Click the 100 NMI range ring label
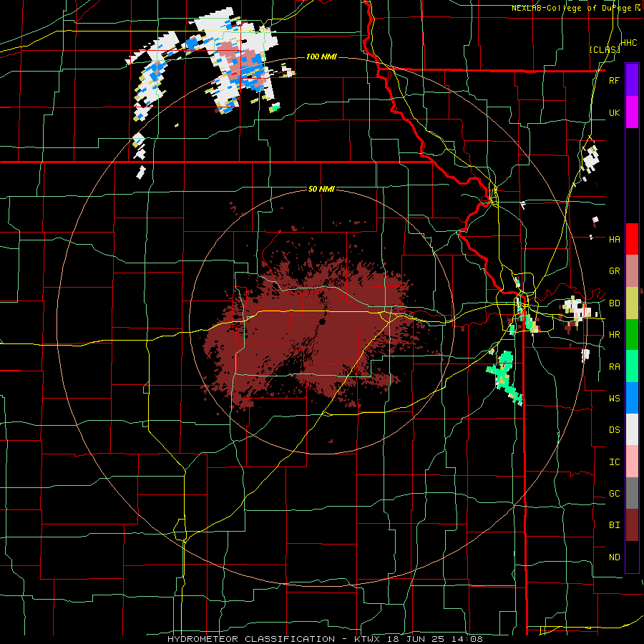Viewport: 644px width, 644px height. (321, 57)
